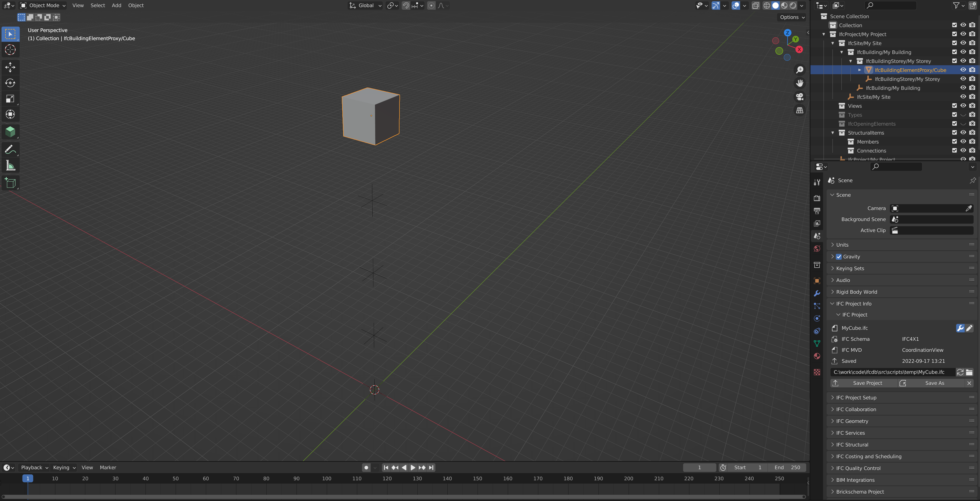980x501 pixels.
Task: Uncheck the StructuralItems collection checkbox
Action: click(x=954, y=133)
